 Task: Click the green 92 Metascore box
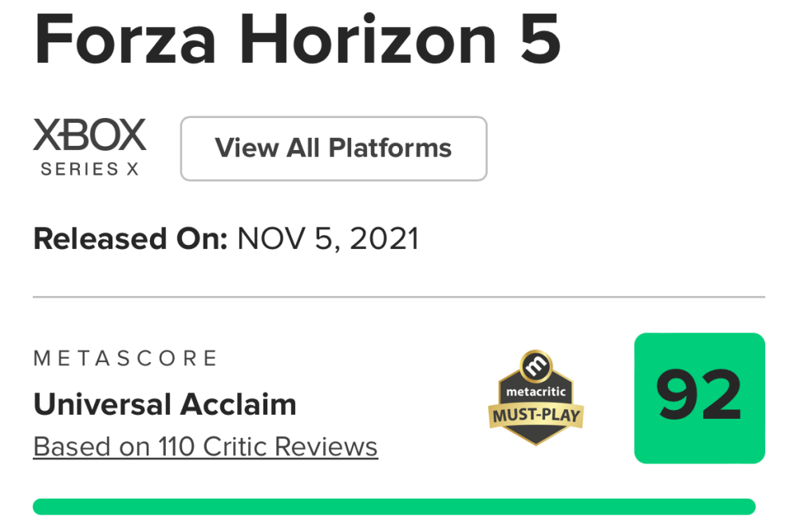(699, 398)
